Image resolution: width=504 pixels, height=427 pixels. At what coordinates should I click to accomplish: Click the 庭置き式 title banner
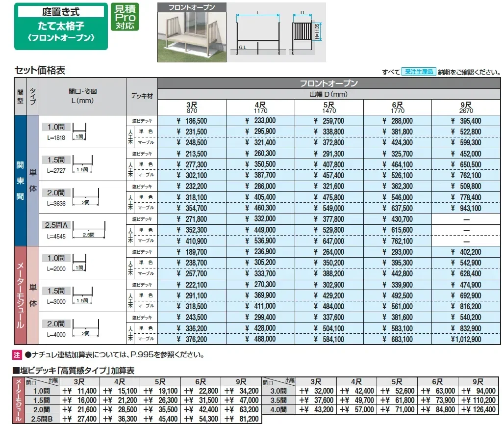point(60,10)
